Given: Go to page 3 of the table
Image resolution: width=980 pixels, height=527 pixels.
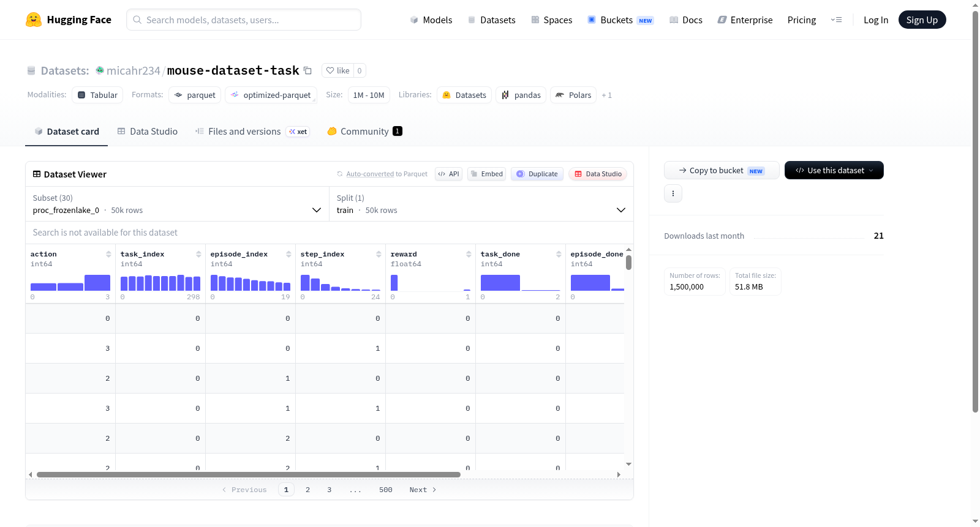Looking at the screenshot, I should [x=330, y=490].
